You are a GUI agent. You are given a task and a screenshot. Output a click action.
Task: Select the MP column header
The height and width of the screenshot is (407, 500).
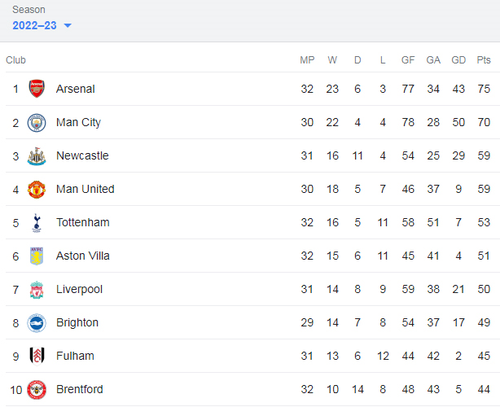(x=307, y=60)
